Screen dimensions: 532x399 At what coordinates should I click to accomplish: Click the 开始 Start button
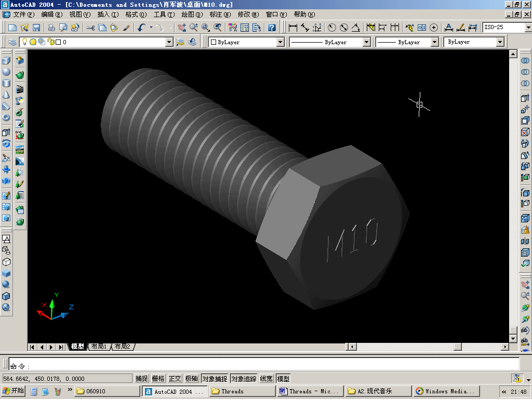13,391
